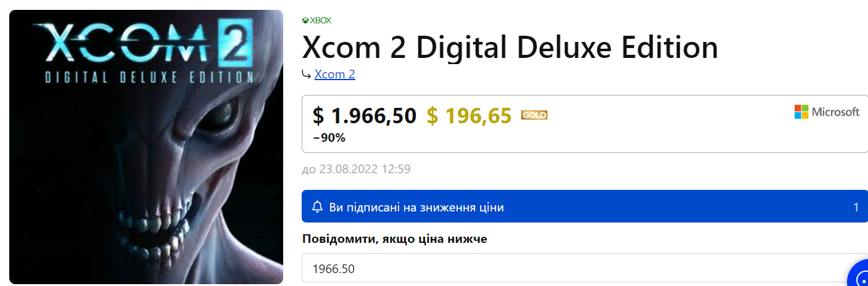Click the 'Повідомити, якщо ціна нижче' label
The width and height of the screenshot is (868, 286).
coord(395,239)
